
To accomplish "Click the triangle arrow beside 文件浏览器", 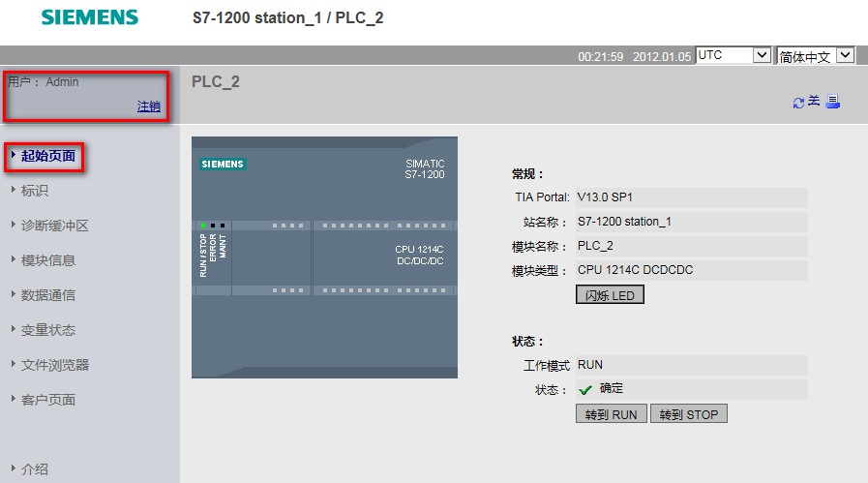I will 14,364.
